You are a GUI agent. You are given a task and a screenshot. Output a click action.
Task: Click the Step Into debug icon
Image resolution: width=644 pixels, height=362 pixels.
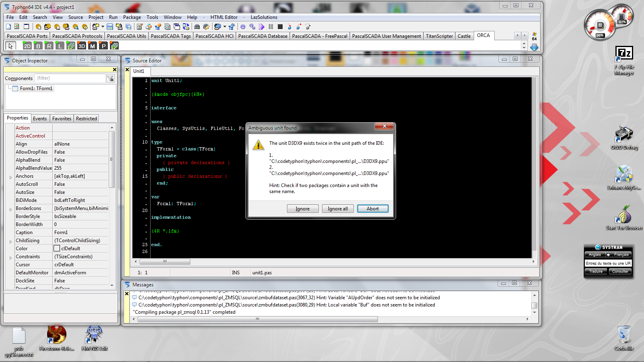(289, 27)
